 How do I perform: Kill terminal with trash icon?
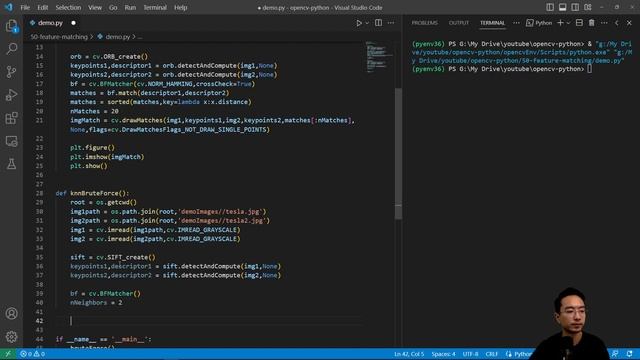(591, 23)
